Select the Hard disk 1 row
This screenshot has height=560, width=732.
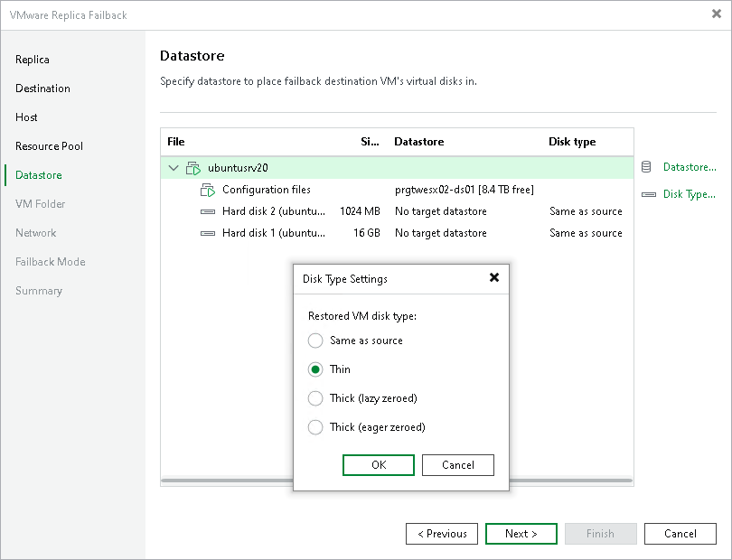tap(397, 233)
